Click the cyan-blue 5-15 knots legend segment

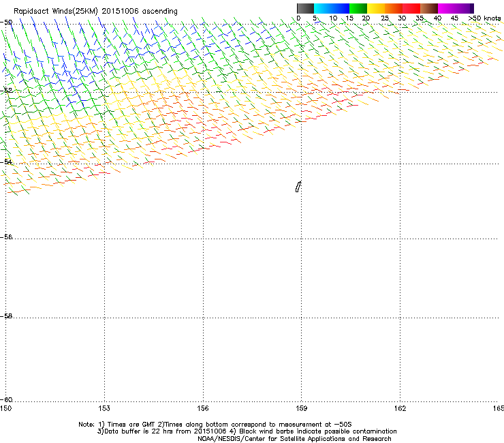click(332, 8)
